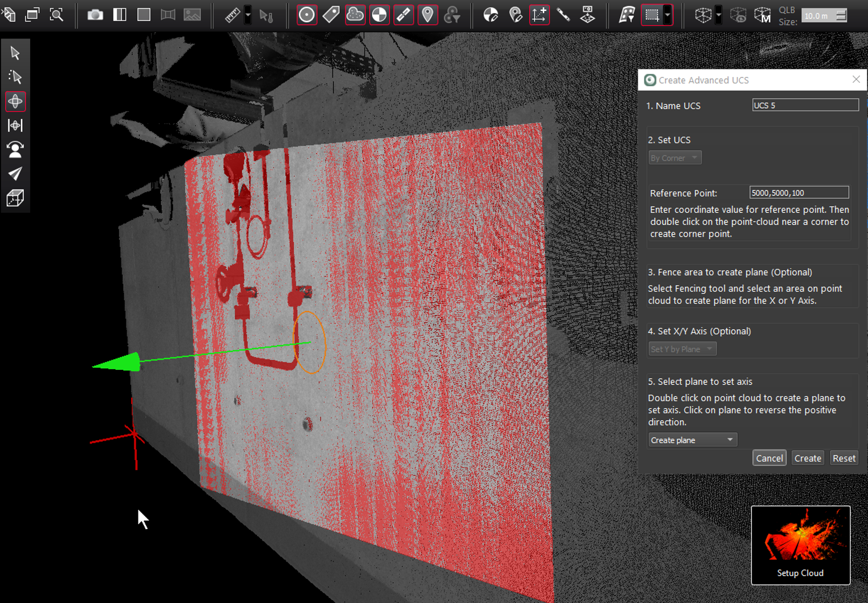Click the camera snapshot icon

pos(95,15)
